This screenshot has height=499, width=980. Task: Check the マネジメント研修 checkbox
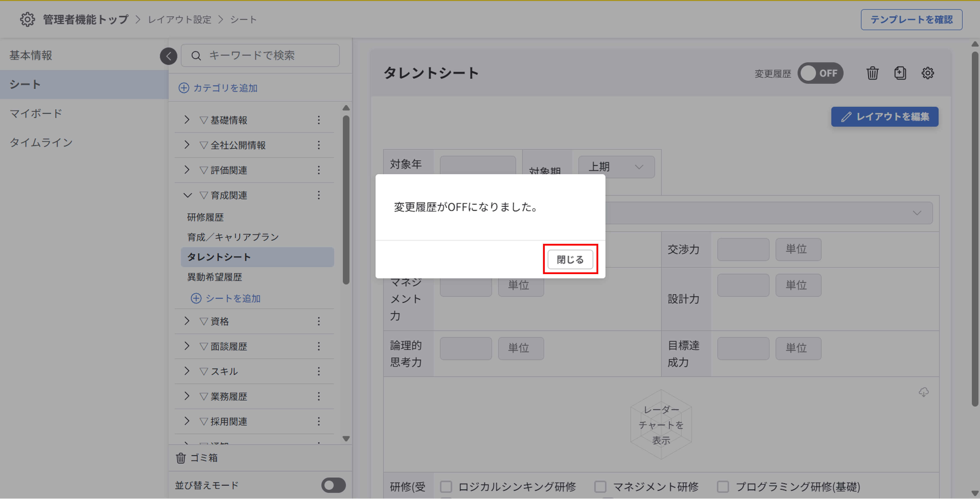(x=600, y=487)
